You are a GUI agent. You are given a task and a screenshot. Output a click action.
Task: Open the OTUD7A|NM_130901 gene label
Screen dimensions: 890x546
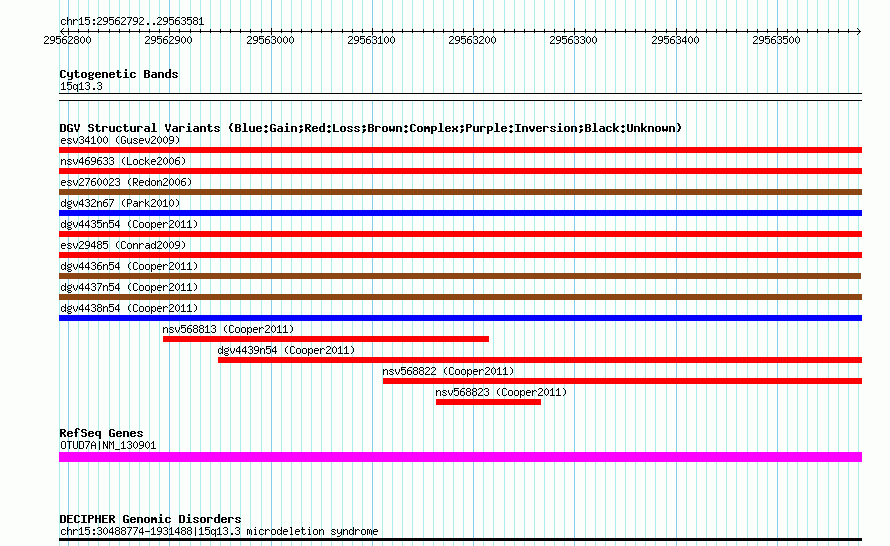(x=108, y=446)
